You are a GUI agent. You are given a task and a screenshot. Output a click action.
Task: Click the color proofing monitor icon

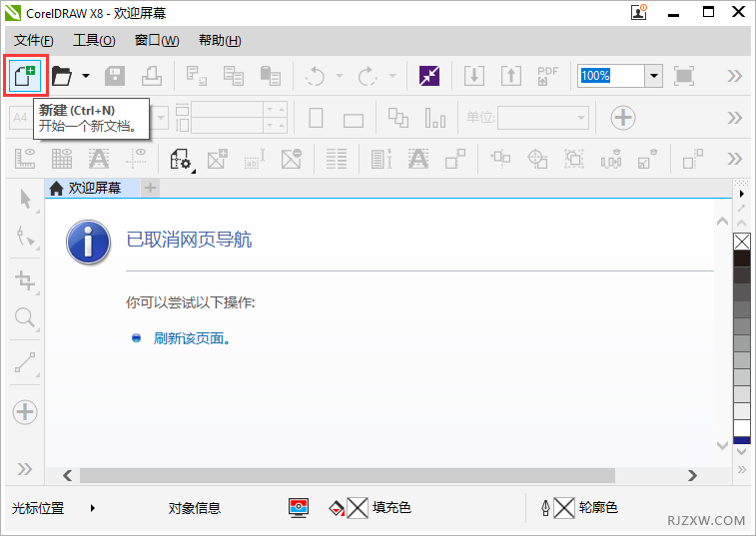(299, 507)
